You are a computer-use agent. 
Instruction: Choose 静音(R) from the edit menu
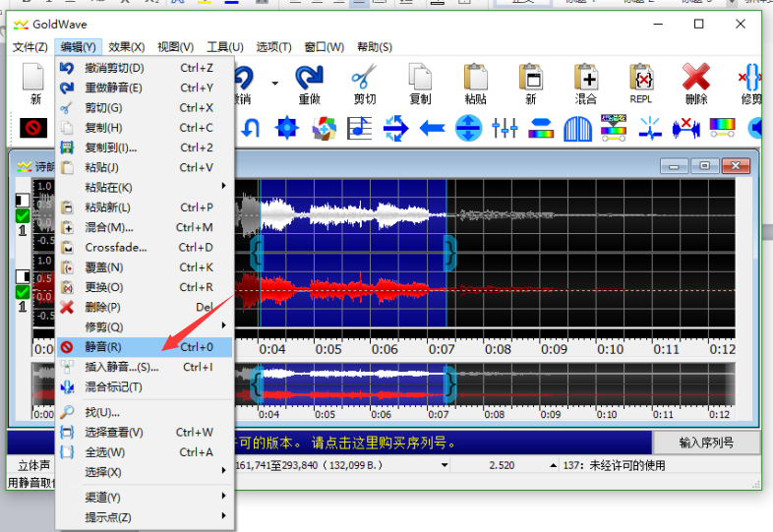(x=145, y=347)
